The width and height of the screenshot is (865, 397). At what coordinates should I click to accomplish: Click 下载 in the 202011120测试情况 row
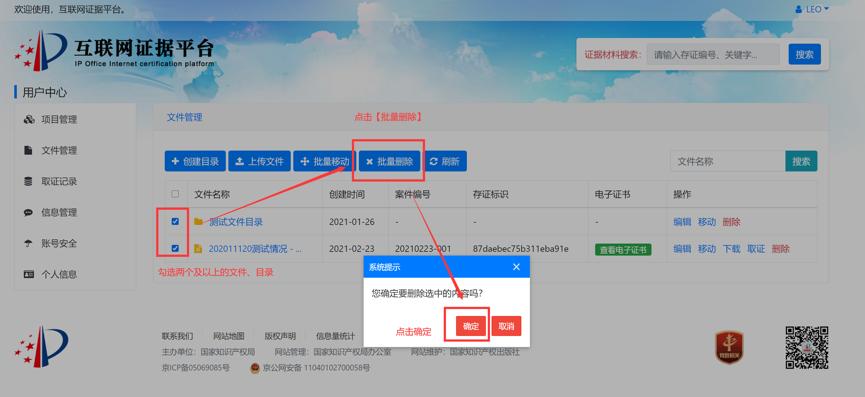731,249
